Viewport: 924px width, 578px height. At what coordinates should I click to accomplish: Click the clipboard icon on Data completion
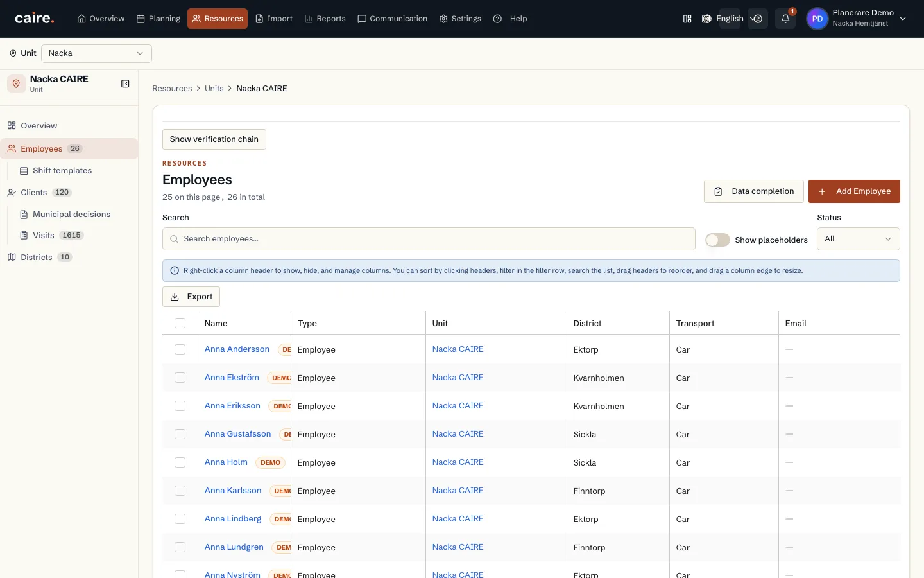[719, 191]
